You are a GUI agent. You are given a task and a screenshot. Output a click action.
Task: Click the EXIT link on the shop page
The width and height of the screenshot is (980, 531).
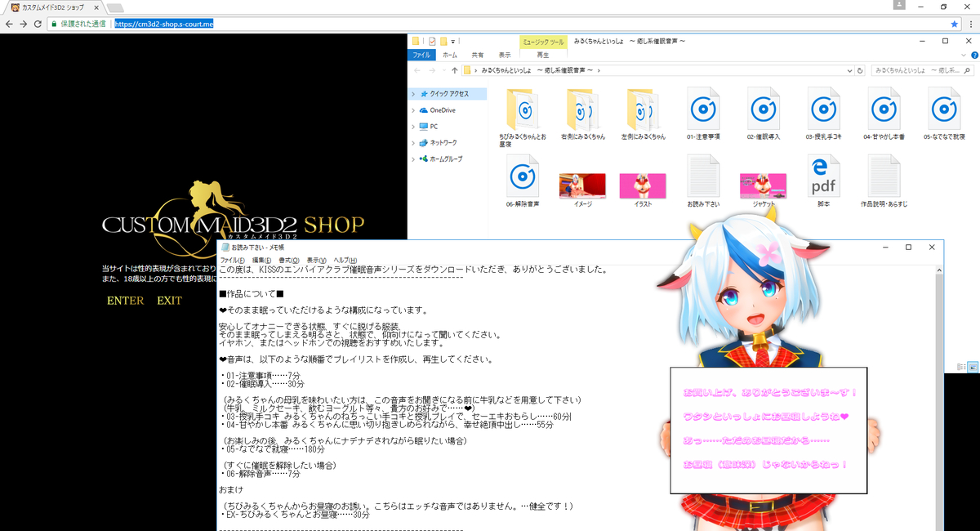coord(169,301)
